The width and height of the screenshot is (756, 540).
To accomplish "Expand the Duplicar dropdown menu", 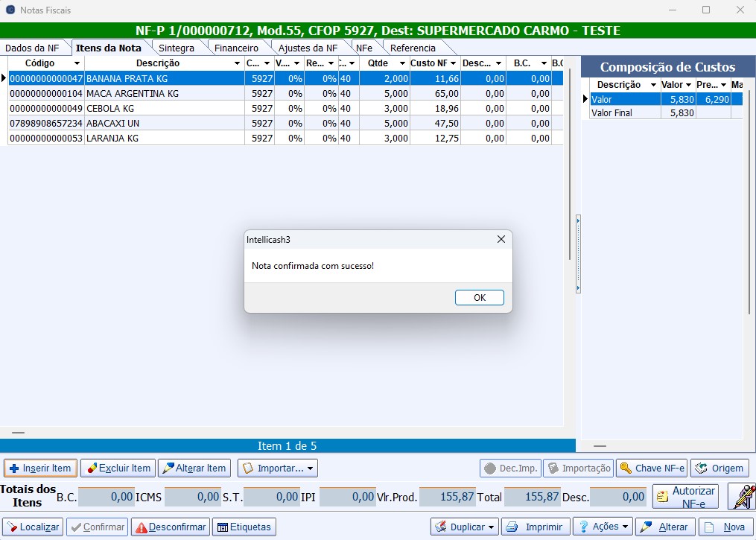I will pyautogui.click(x=463, y=527).
